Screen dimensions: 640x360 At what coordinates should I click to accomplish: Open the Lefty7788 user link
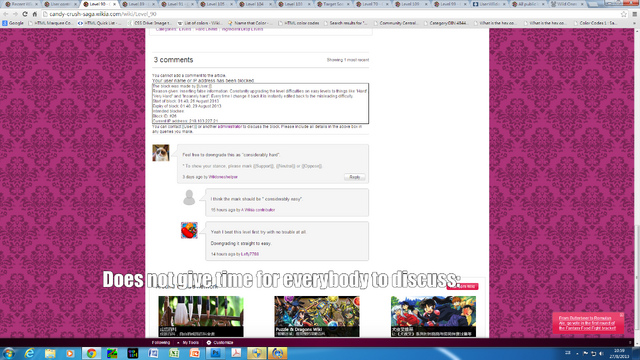pyautogui.click(x=250, y=254)
